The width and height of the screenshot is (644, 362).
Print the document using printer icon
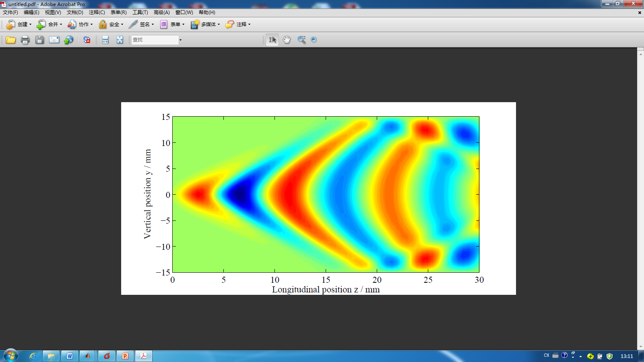point(25,40)
